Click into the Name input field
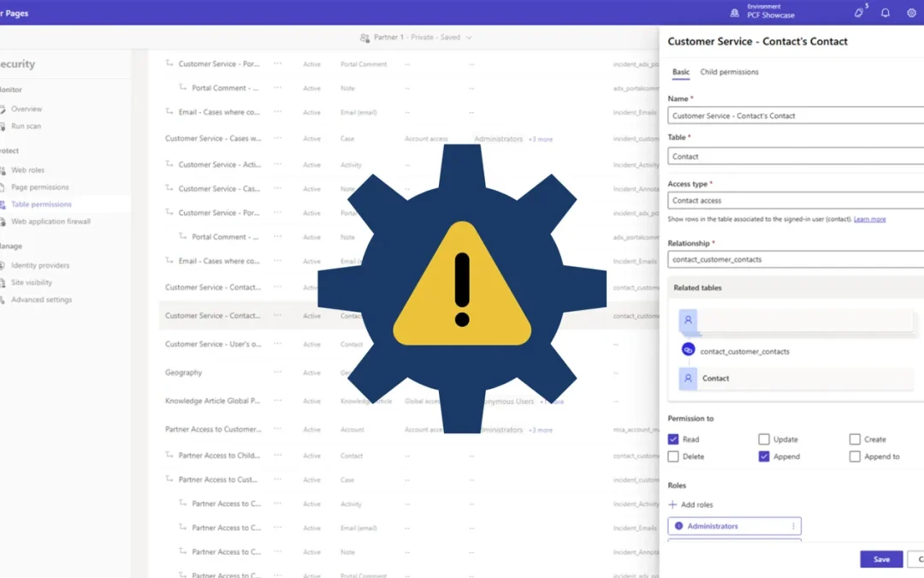 (x=796, y=116)
